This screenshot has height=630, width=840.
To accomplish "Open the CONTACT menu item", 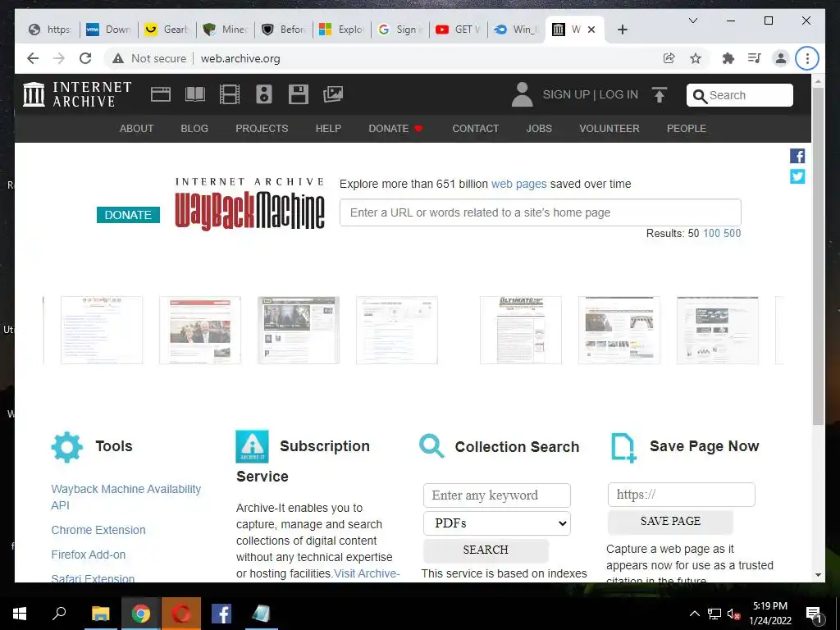I will point(475,129).
